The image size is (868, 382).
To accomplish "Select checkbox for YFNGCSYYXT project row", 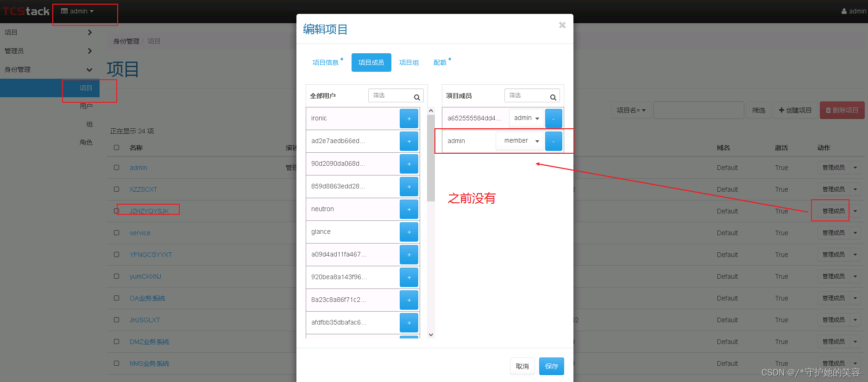I will 117,254.
